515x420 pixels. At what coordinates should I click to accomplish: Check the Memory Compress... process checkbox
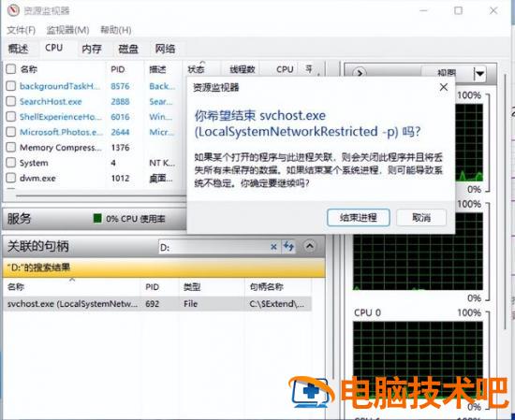(x=11, y=147)
